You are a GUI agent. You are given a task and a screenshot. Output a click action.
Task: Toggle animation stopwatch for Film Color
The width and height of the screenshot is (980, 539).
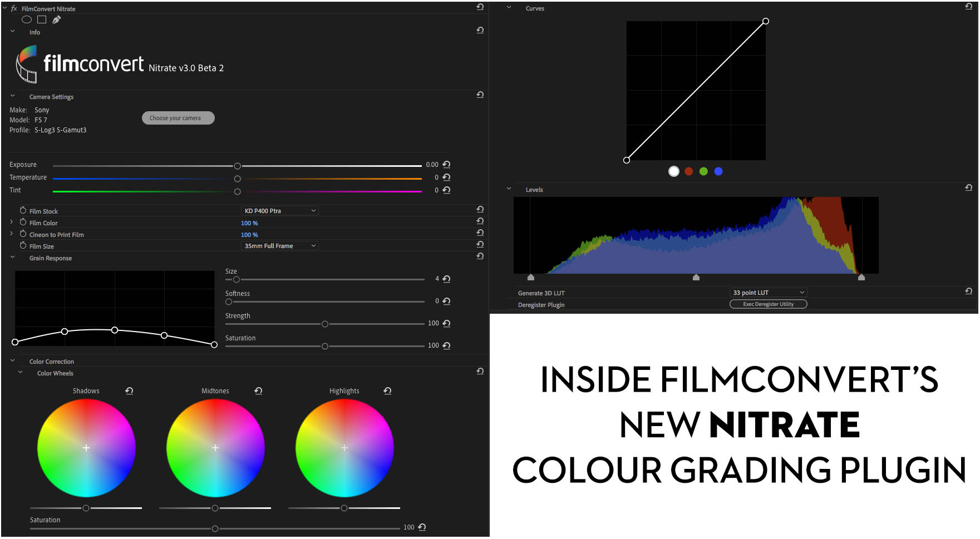pyautogui.click(x=23, y=222)
